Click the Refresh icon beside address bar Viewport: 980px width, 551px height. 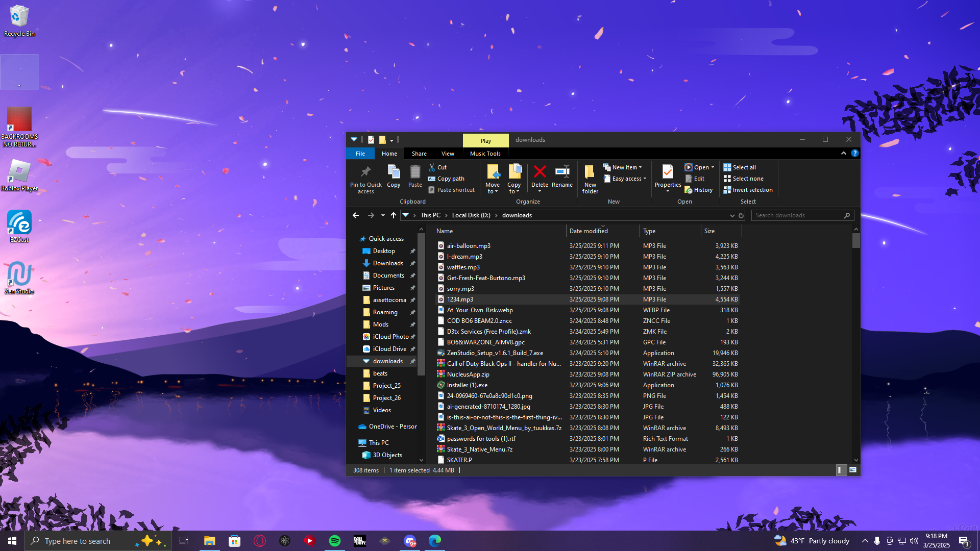(741, 215)
